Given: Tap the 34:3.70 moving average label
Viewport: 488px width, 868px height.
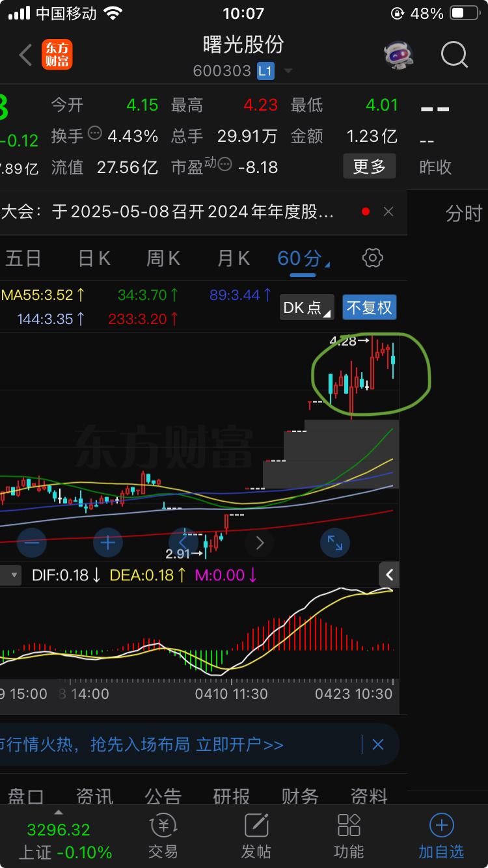Looking at the screenshot, I should pyautogui.click(x=148, y=295).
